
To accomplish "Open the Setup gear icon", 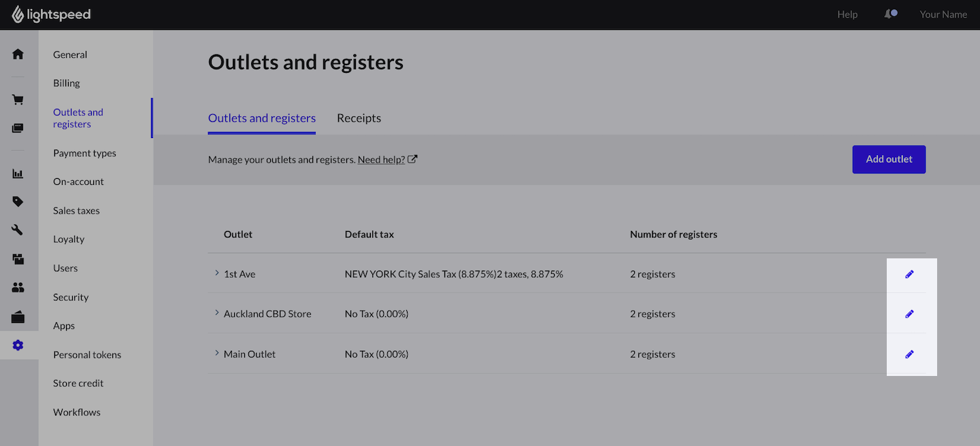I will coord(18,345).
